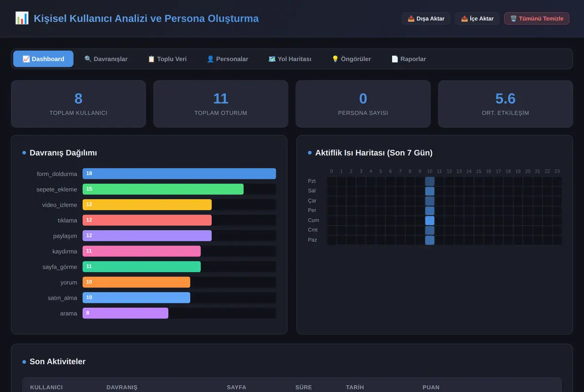Click the İçe Aktar button
Viewport: 584px width, 392px height.
(x=477, y=18)
